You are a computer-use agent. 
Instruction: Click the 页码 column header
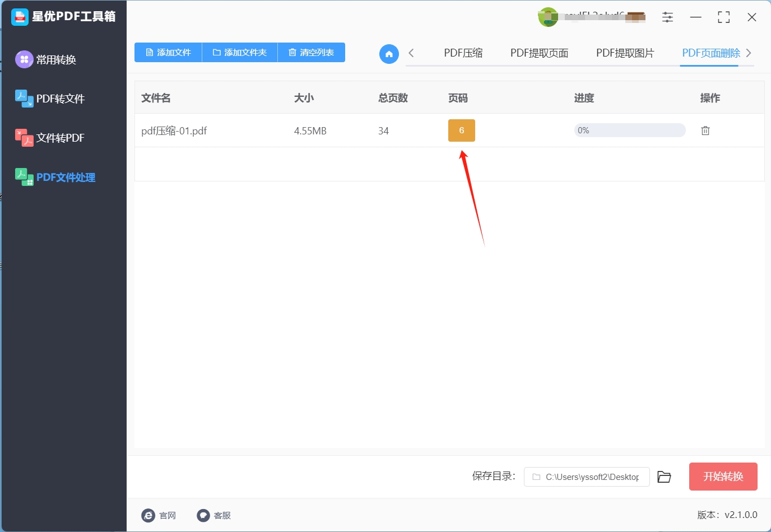tap(458, 98)
